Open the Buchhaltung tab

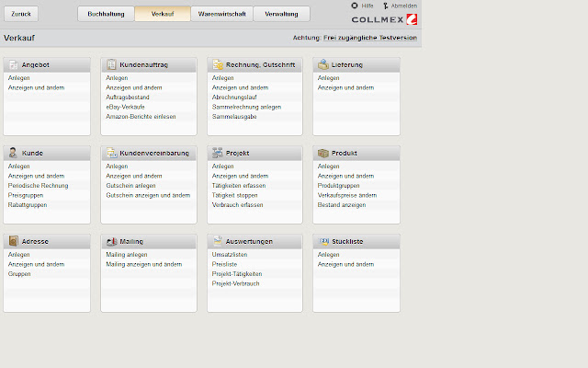tap(106, 14)
